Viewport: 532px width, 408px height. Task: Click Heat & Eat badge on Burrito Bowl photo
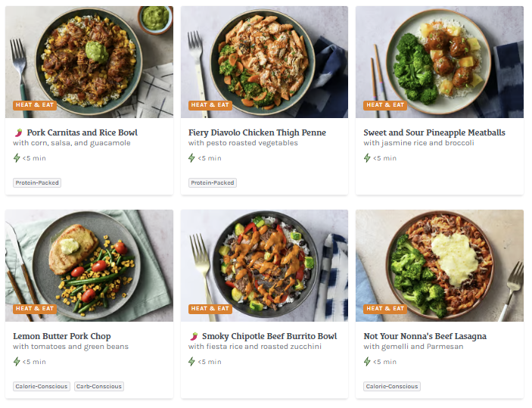[210, 309]
